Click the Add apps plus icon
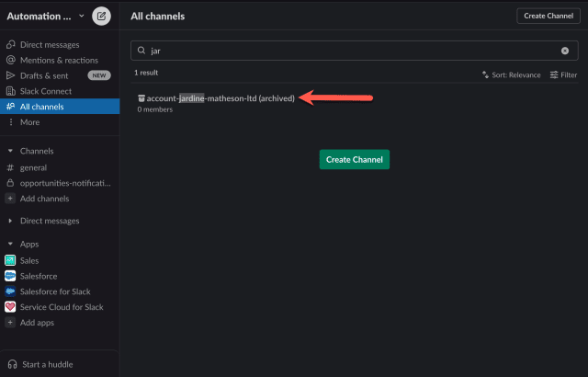 [11, 323]
